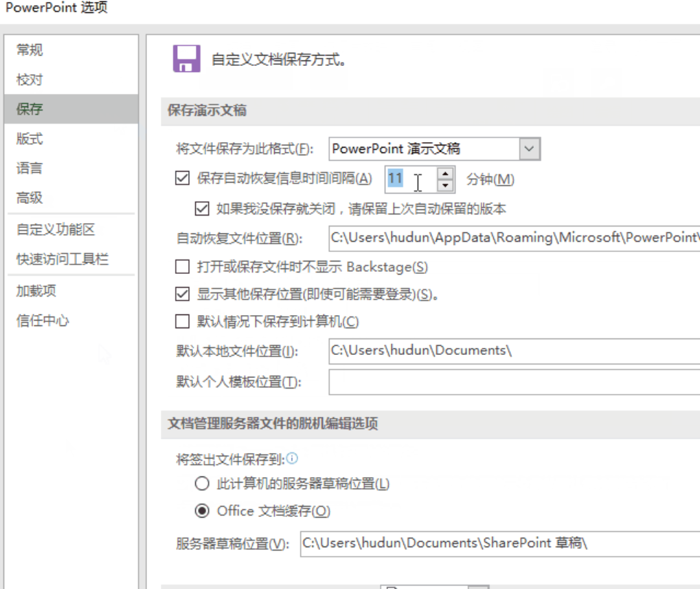Open the PowerPoint 演示文稿 format combo box
The height and width of the screenshot is (589, 700).
[x=434, y=148]
